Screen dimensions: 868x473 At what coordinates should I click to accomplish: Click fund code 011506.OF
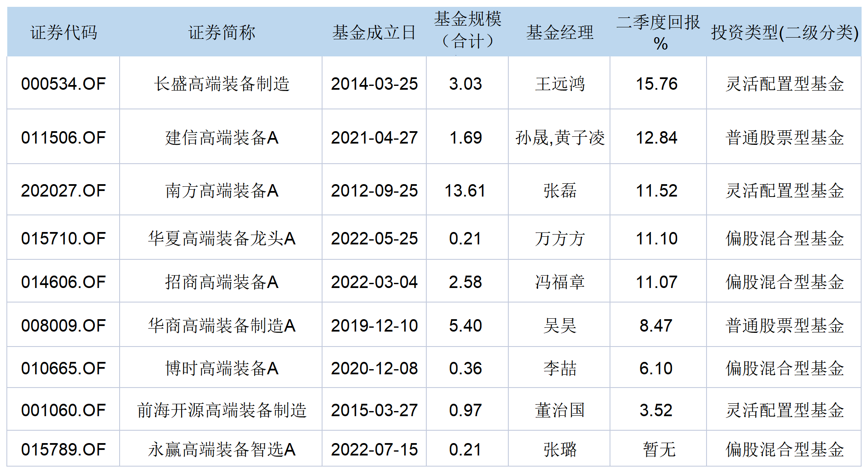[64, 138]
